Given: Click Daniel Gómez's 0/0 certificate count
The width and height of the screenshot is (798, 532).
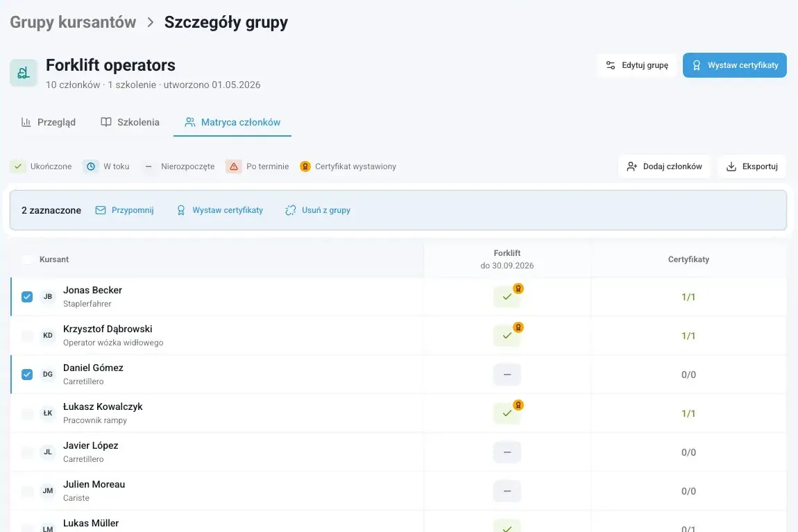Looking at the screenshot, I should 688,375.
